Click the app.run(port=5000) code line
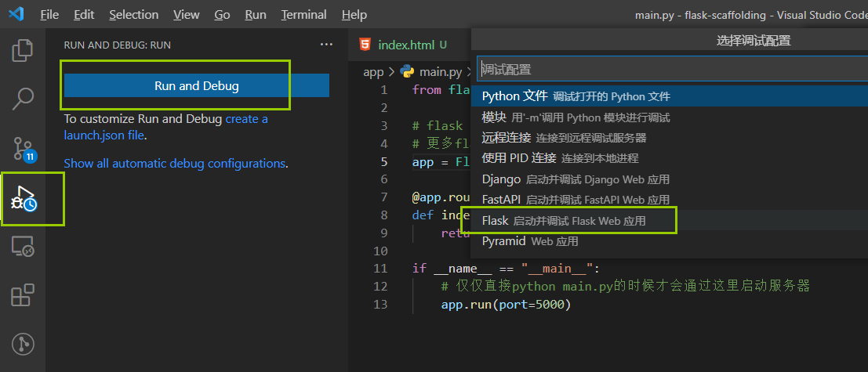 (x=506, y=305)
